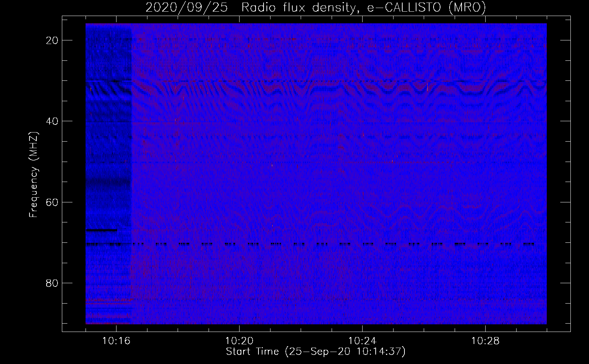This screenshot has width=589, height=364.
Task: Click the 20 MHz frequency tick label
Action: click(x=52, y=40)
